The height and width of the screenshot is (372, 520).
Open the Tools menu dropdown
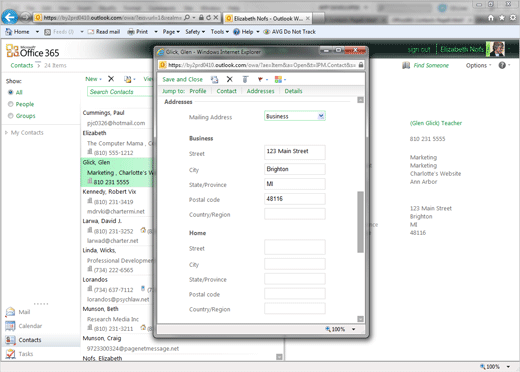(x=220, y=32)
